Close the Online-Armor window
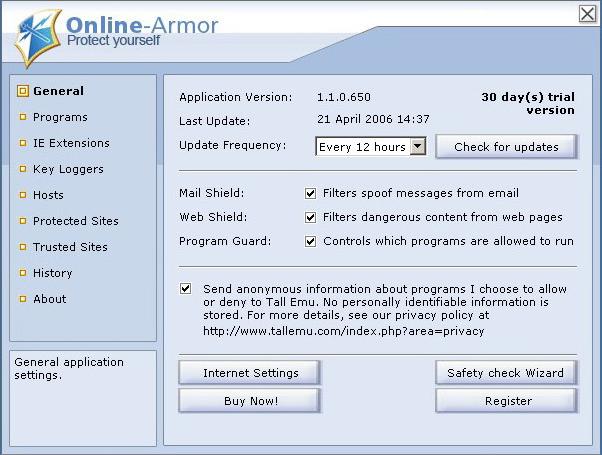Screen dimensions: 602x455 (x=587, y=14)
